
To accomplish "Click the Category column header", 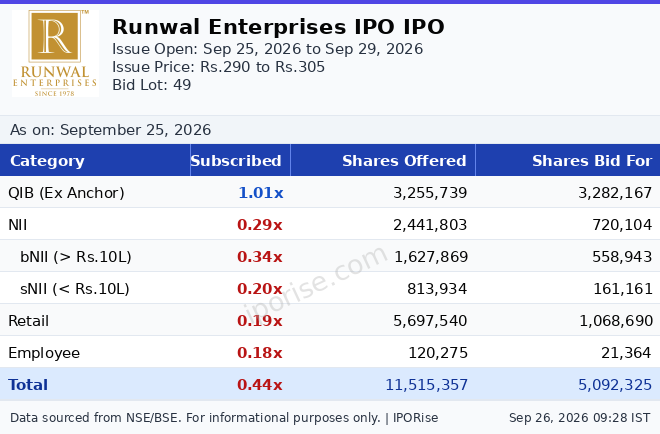I will click(47, 161).
